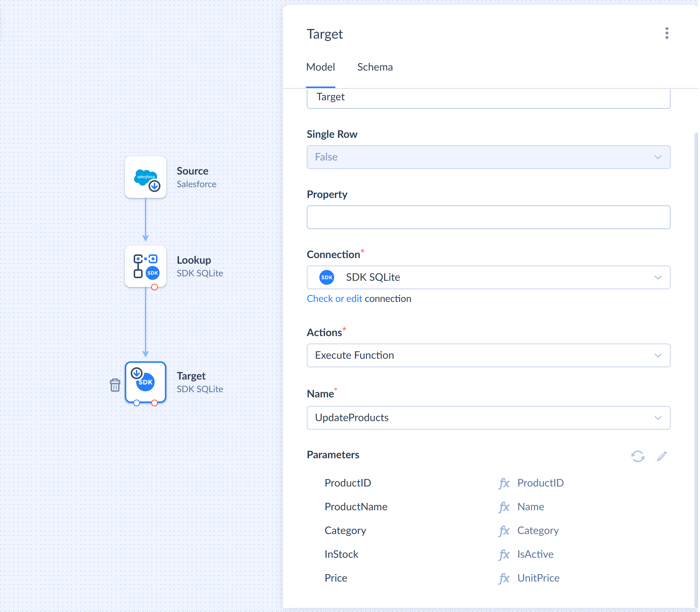The height and width of the screenshot is (612, 700).
Task: Click the red error output connector on Lookup
Action: pyautogui.click(x=154, y=287)
